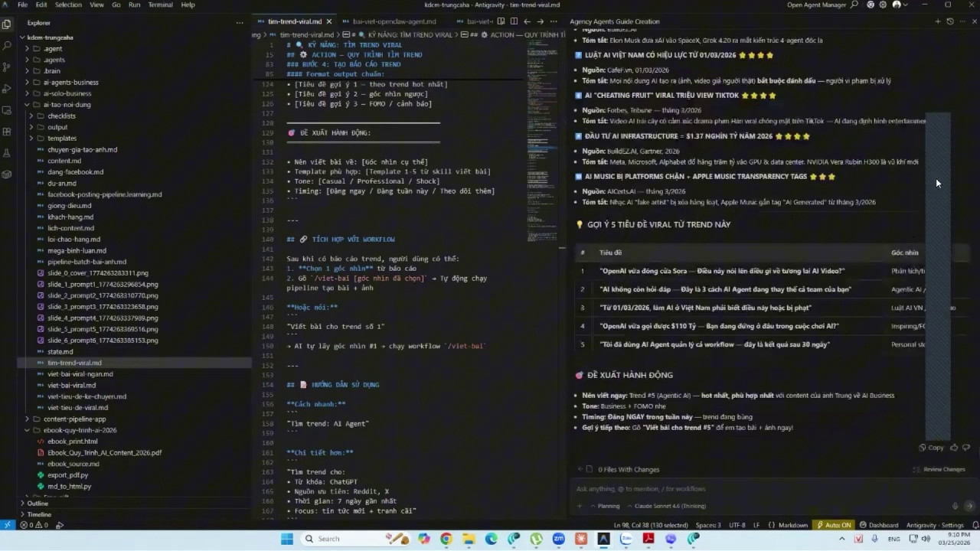Screen dimensions: 980x551
Task: Navigate back in the editor
Action: click(528, 21)
